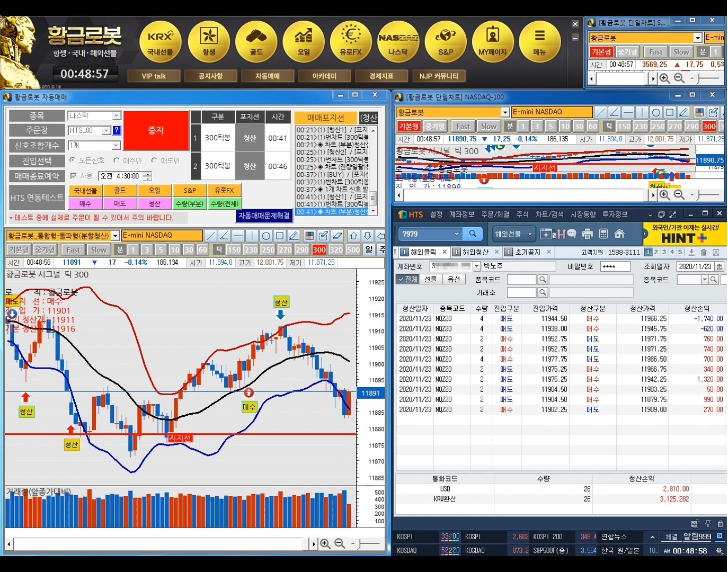The height and width of the screenshot is (572, 728).
Task: Open MY페이지 button
Action: [x=493, y=42]
